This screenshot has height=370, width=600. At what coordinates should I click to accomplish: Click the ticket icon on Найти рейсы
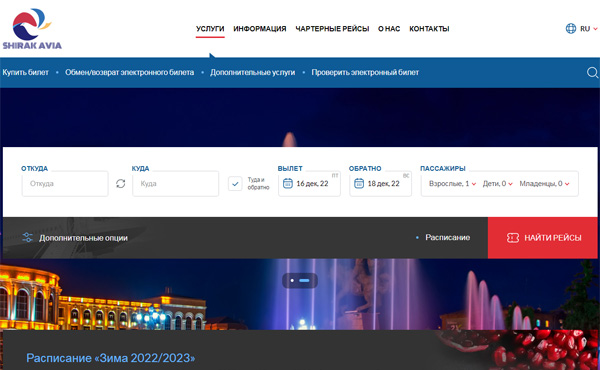513,238
